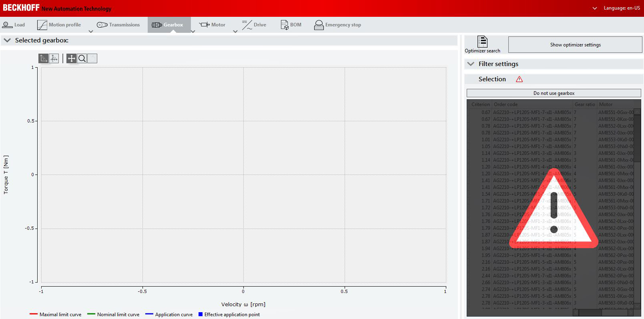Click the Application curve legend entry
This screenshot has height=319, width=644.
click(169, 315)
